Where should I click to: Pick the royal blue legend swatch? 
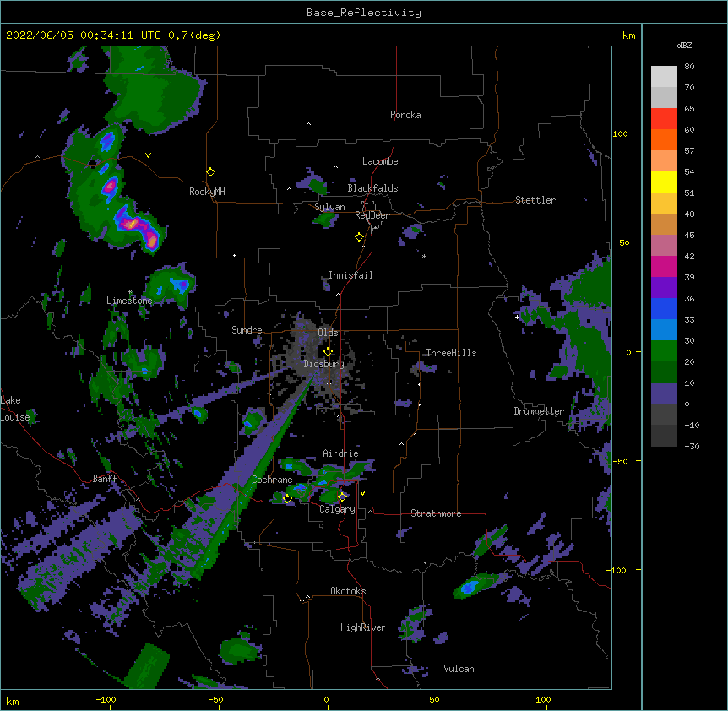(x=664, y=308)
